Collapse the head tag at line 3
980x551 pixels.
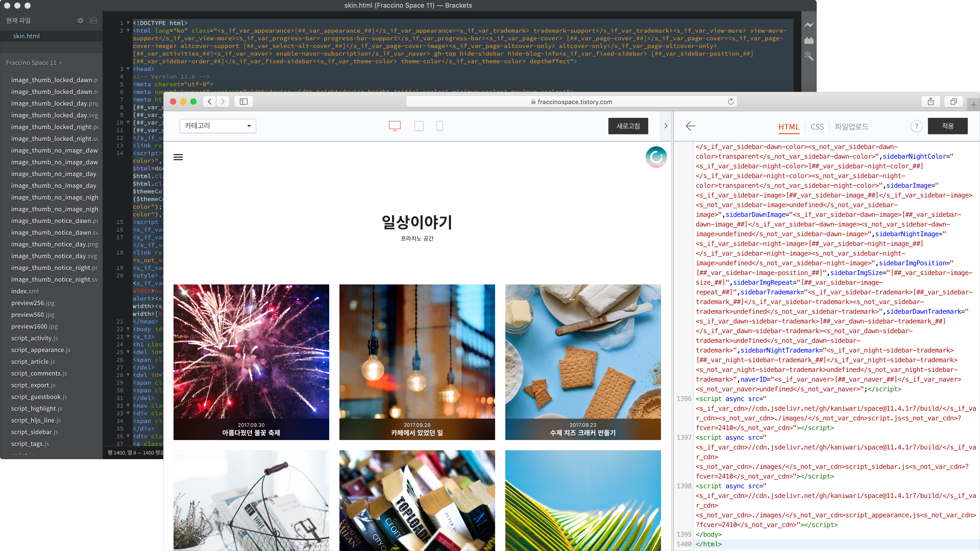(x=128, y=69)
